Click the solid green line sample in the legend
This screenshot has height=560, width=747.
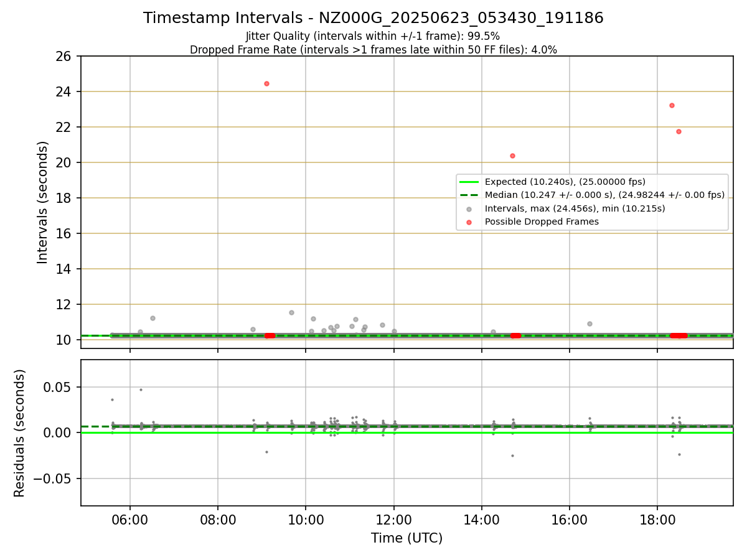(469, 182)
